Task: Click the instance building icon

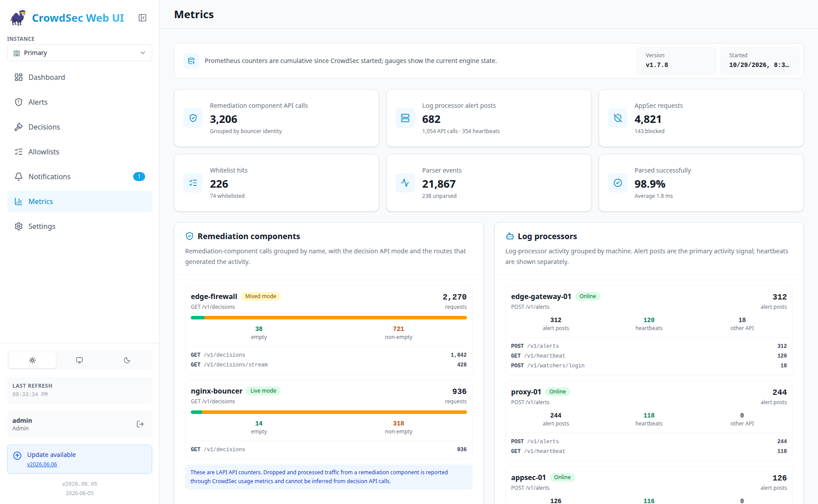Action: pos(17,53)
